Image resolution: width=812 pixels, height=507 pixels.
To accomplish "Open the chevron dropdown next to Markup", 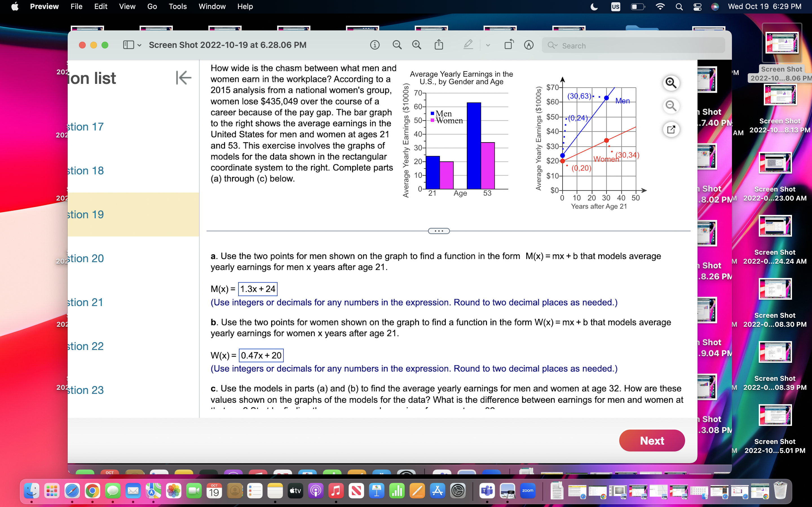I will pos(488,45).
